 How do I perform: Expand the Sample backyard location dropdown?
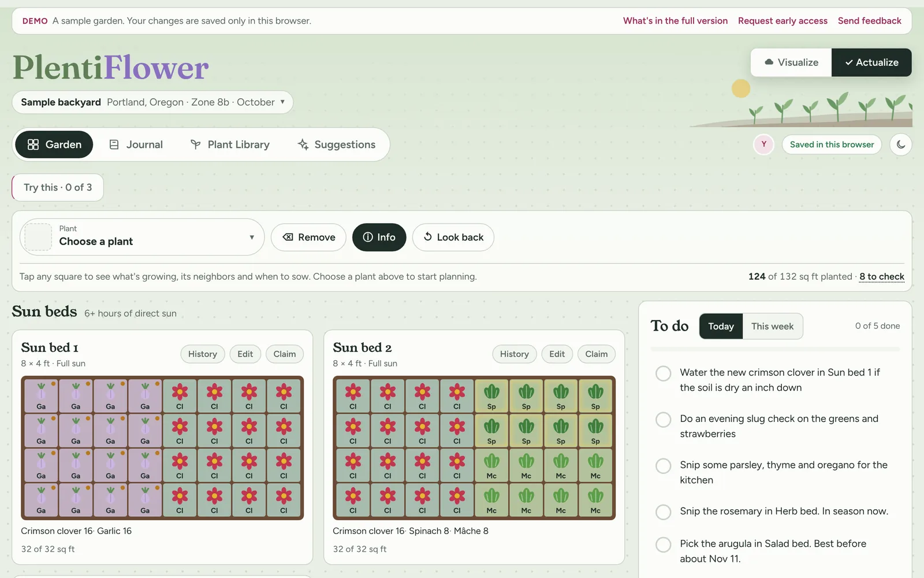click(x=152, y=102)
